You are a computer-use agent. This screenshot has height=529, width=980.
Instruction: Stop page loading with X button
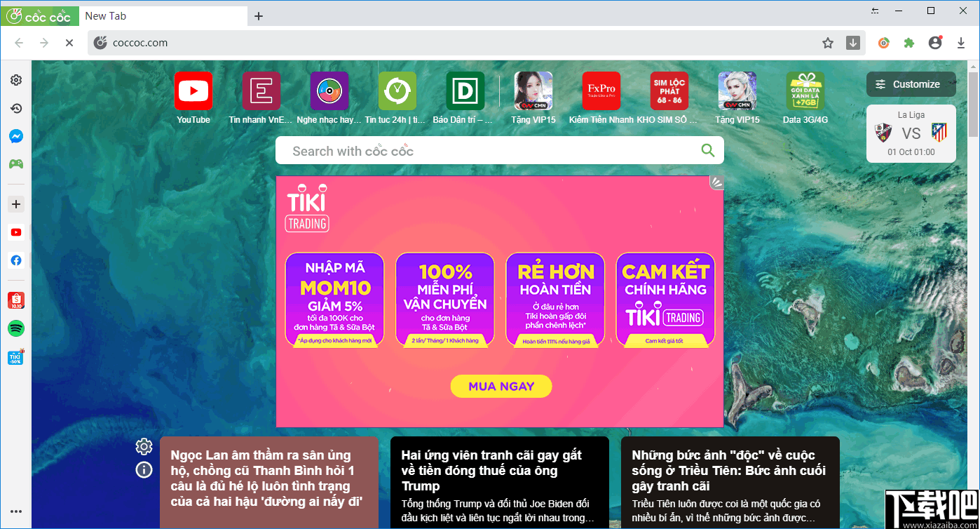[x=69, y=43]
